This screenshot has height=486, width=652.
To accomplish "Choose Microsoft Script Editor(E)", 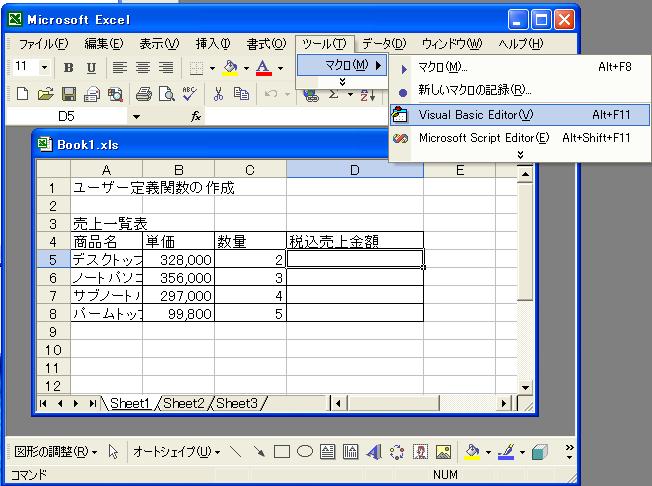I will pos(520,138).
